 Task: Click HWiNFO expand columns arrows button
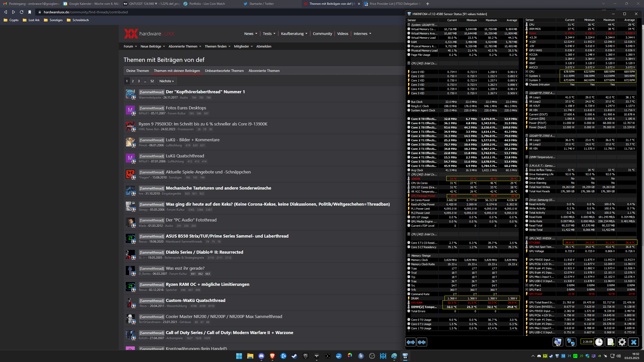tap(411, 342)
